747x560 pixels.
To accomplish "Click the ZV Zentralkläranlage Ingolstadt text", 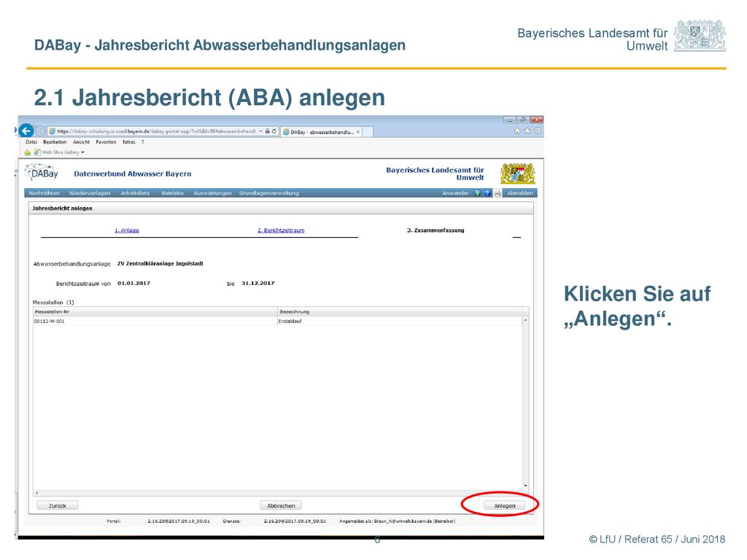I will click(x=160, y=263).
